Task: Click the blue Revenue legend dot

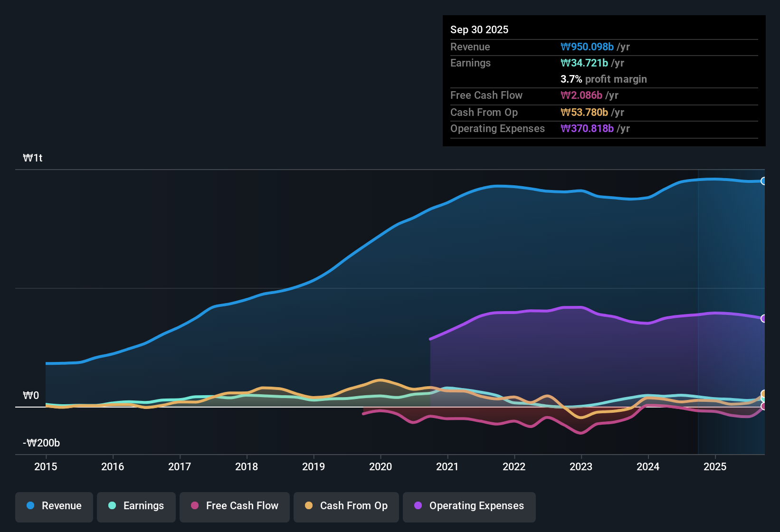Action: coord(30,506)
